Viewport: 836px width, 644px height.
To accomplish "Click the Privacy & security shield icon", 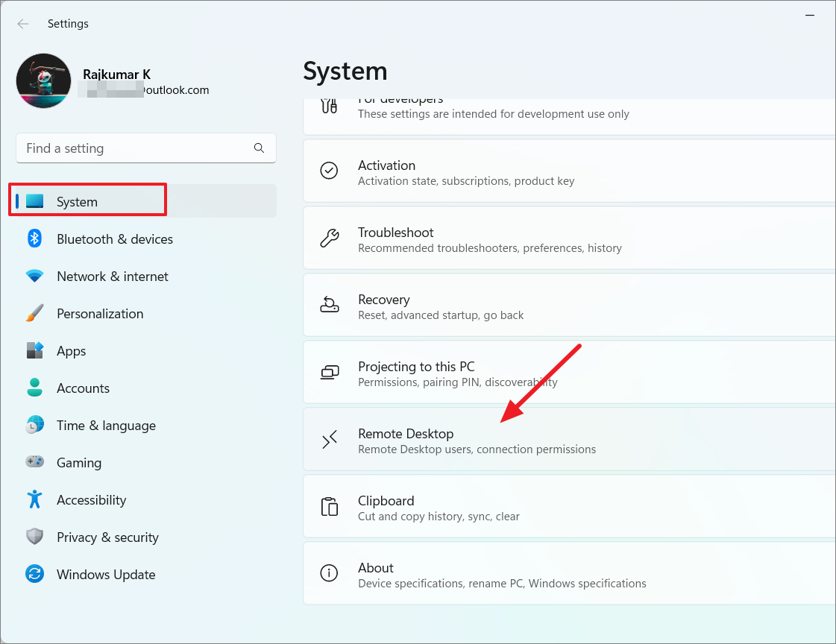I will pyautogui.click(x=34, y=537).
